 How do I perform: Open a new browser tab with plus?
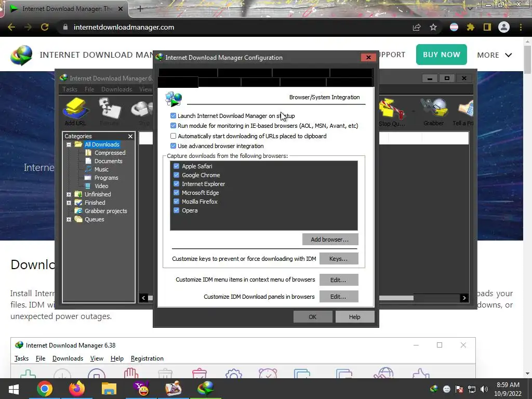[x=140, y=9]
